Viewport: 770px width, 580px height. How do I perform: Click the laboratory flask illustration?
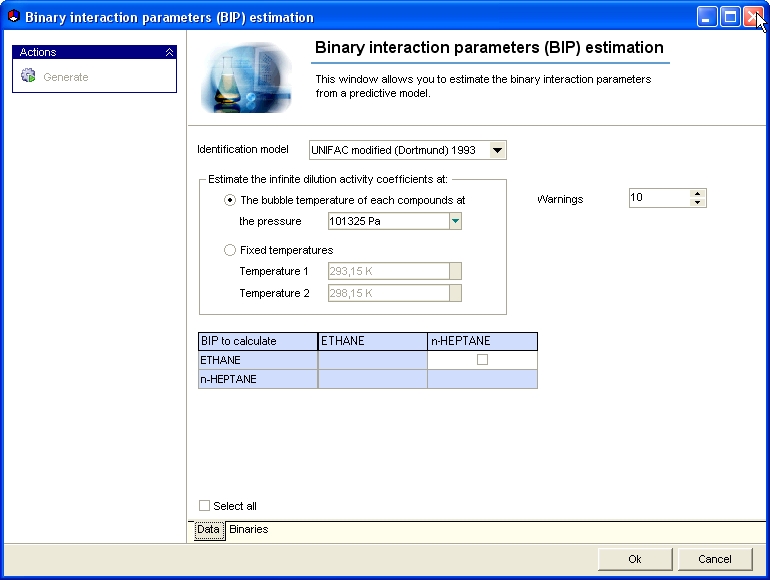click(x=247, y=77)
